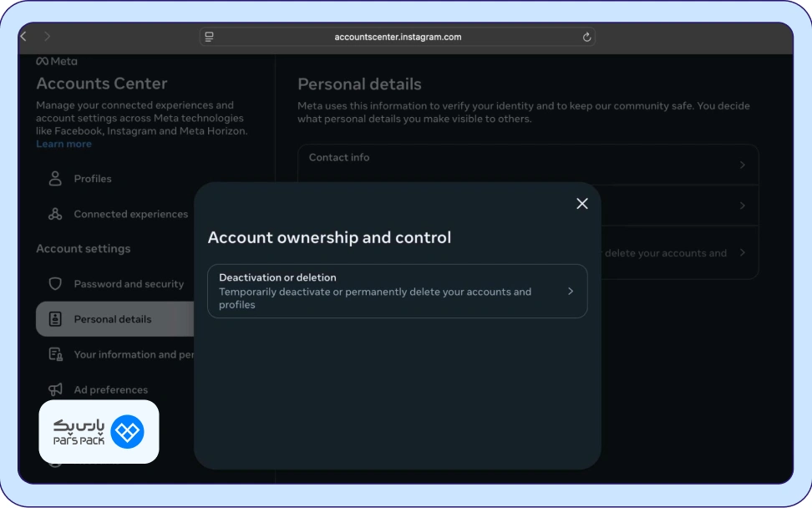Select Password and security menu item
812x508 pixels.
(x=129, y=284)
